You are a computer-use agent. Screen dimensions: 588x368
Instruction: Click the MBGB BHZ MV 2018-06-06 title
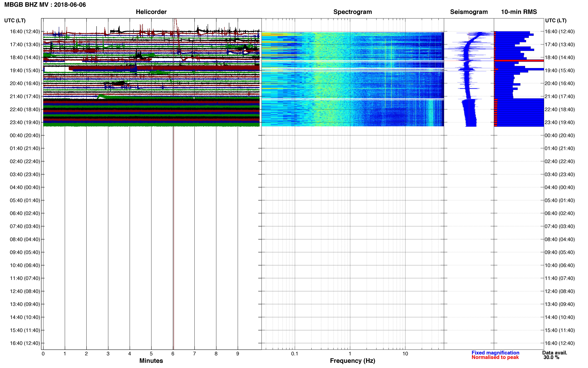[x=45, y=5]
